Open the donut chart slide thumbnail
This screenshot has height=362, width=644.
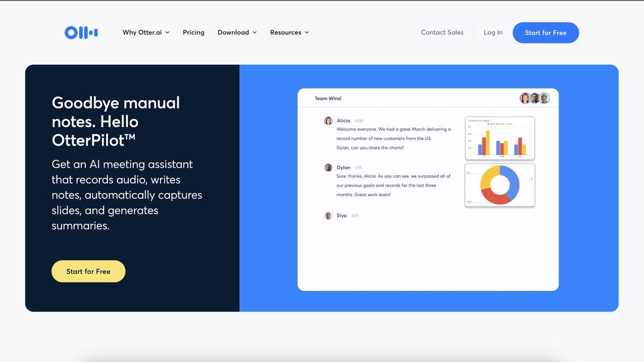tap(500, 185)
